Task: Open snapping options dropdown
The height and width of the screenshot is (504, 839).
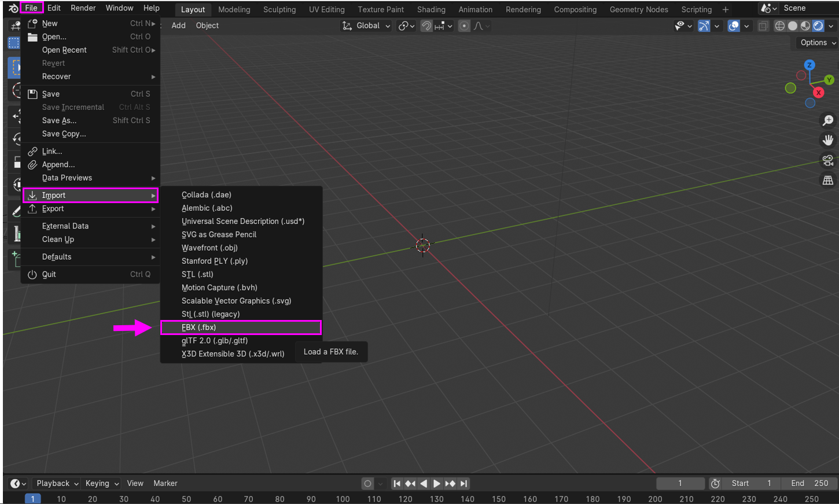Action: pyautogui.click(x=444, y=26)
